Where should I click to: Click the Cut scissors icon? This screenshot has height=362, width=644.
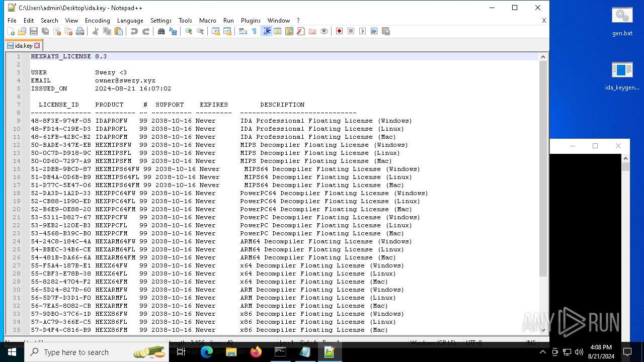point(96,31)
